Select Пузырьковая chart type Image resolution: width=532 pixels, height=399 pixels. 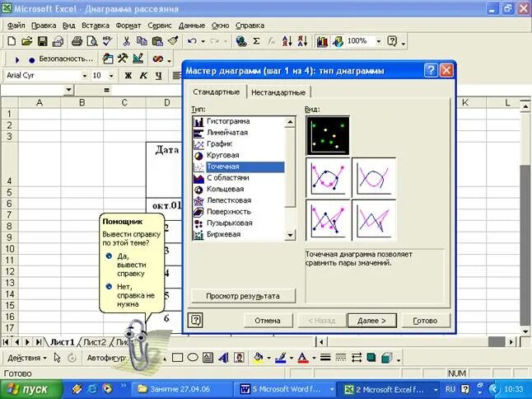coord(239,223)
